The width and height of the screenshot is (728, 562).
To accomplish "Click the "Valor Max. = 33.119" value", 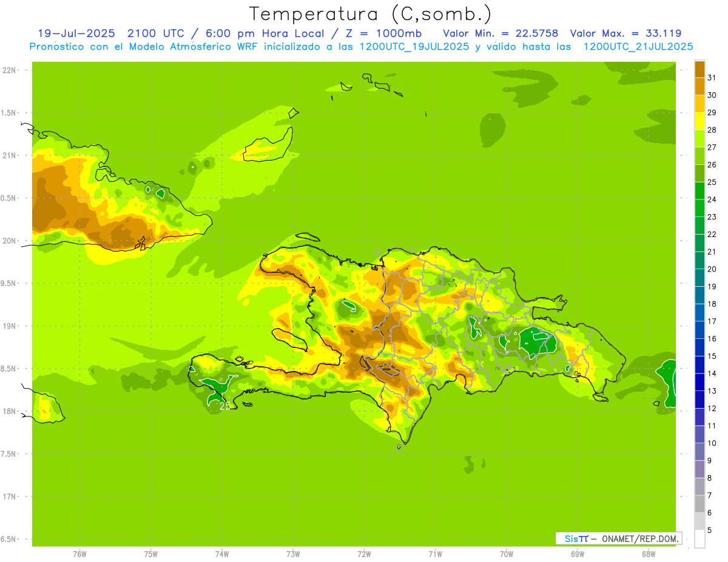I will 625,33.
